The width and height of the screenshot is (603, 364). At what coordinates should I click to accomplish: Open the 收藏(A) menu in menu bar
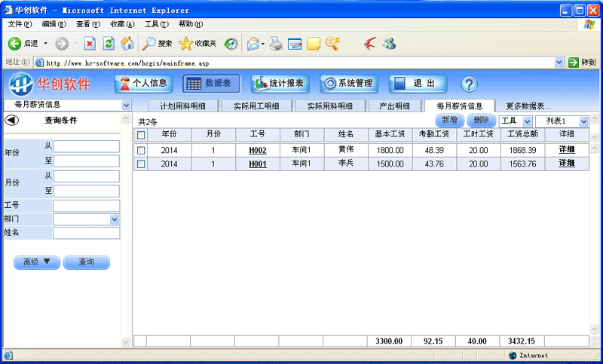[x=122, y=24]
